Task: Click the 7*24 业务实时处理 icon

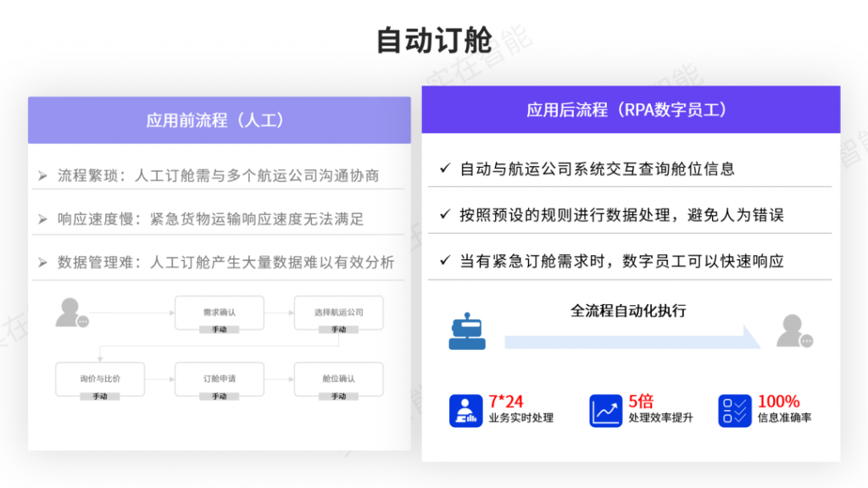Action: (465, 410)
